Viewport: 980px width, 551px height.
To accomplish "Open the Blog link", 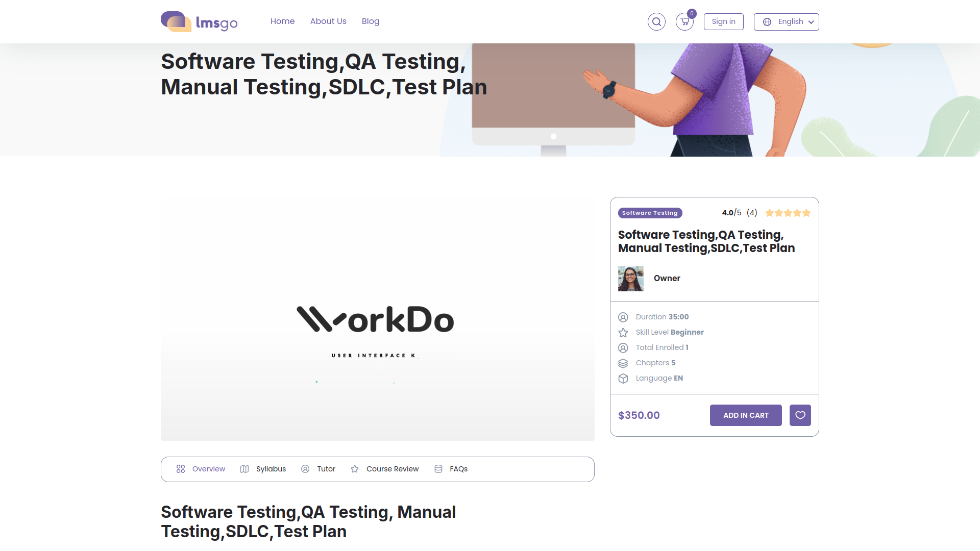I will pyautogui.click(x=371, y=21).
